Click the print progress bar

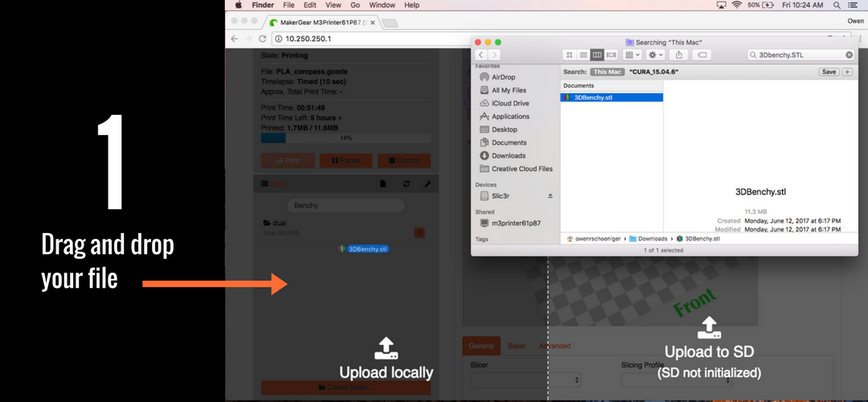tap(346, 138)
